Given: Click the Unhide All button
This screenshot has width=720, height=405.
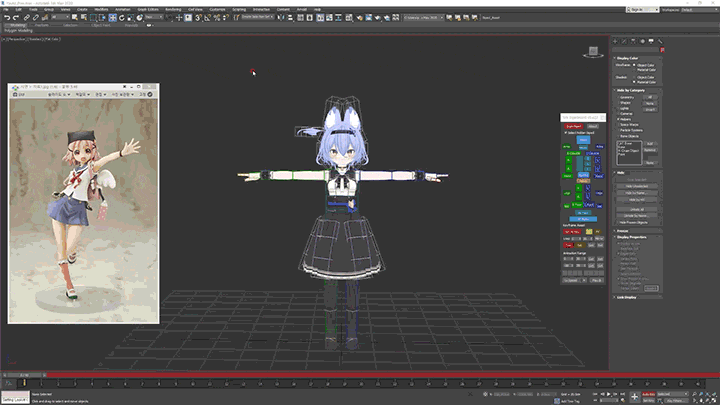Looking at the screenshot, I should point(637,209).
